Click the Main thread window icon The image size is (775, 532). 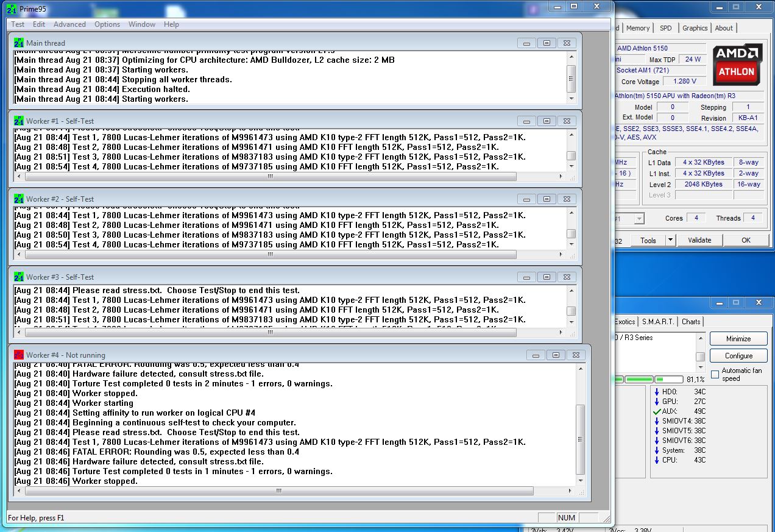click(18, 43)
